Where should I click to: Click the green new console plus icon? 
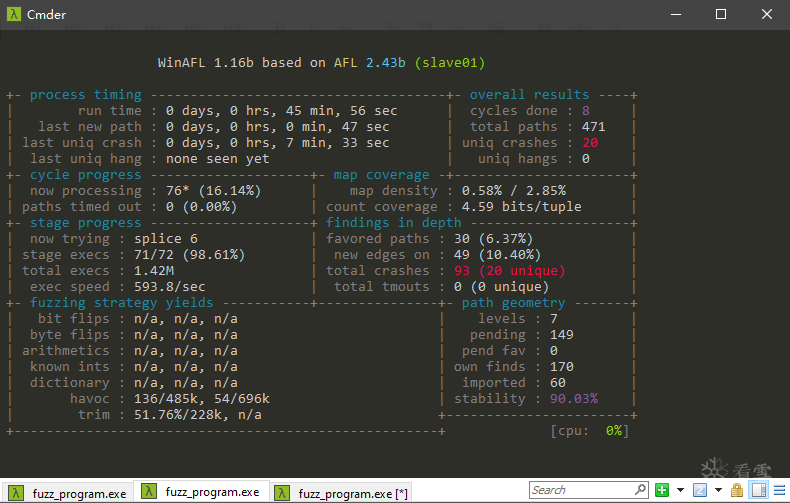coord(662,490)
